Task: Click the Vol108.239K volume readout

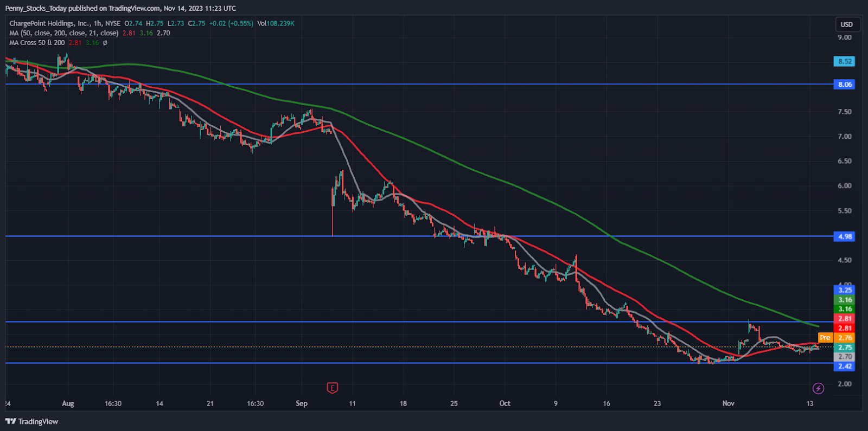Action: click(276, 23)
